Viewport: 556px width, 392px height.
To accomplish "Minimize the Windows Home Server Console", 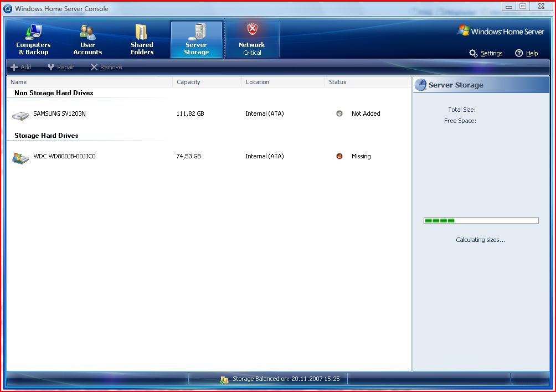I will (509, 7).
